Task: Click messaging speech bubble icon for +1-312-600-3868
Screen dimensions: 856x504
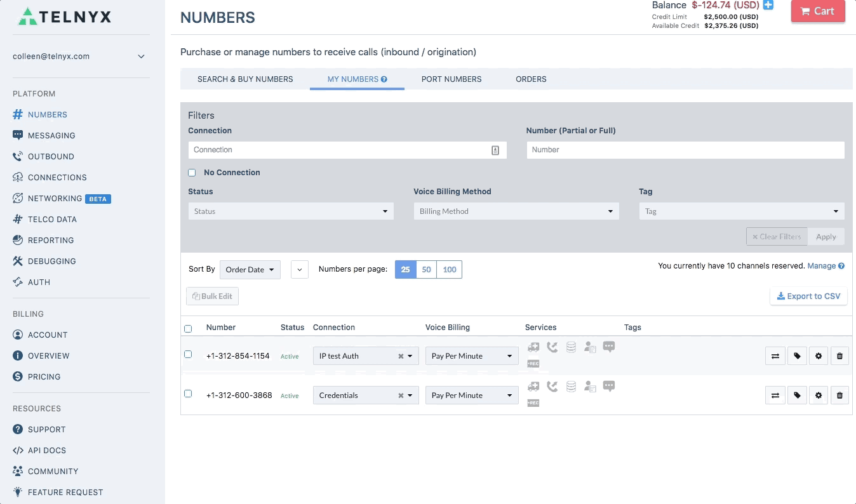Action: coord(609,386)
